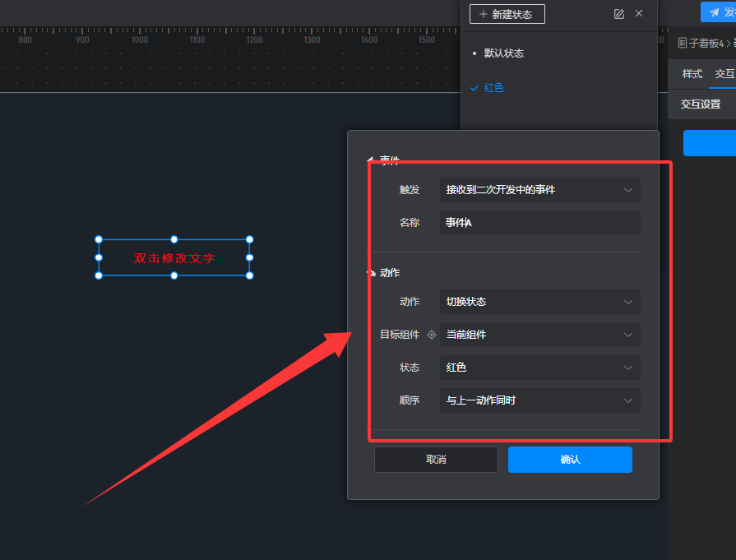Click the edit states pencil icon

(618, 14)
